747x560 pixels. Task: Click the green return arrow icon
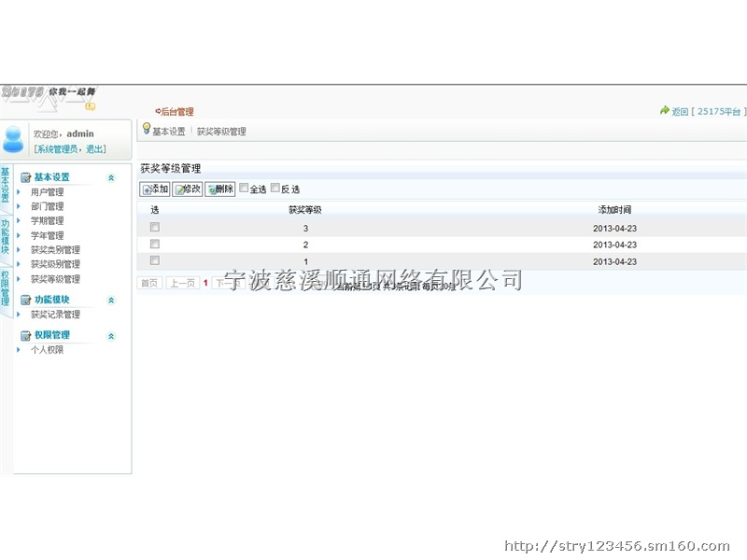(664, 111)
